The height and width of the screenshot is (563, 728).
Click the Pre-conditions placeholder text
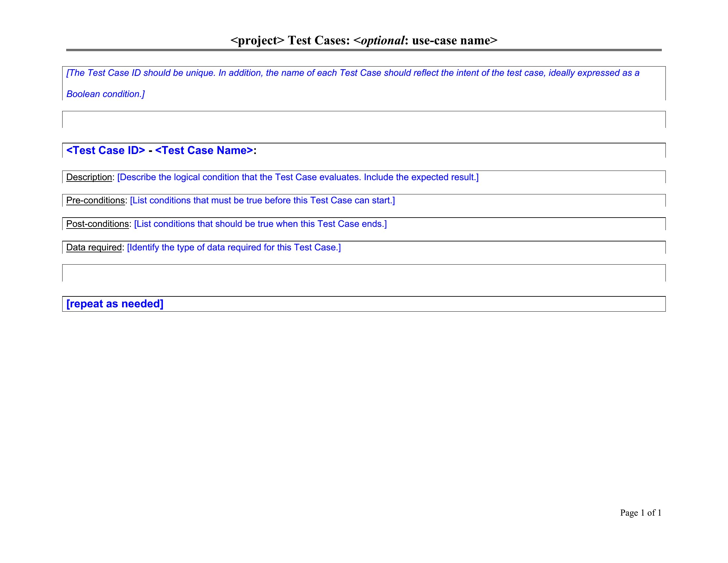click(262, 200)
